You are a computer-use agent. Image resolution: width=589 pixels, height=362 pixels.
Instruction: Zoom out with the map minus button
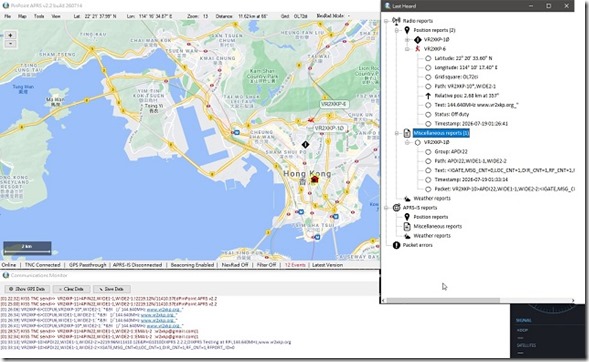(x=11, y=44)
